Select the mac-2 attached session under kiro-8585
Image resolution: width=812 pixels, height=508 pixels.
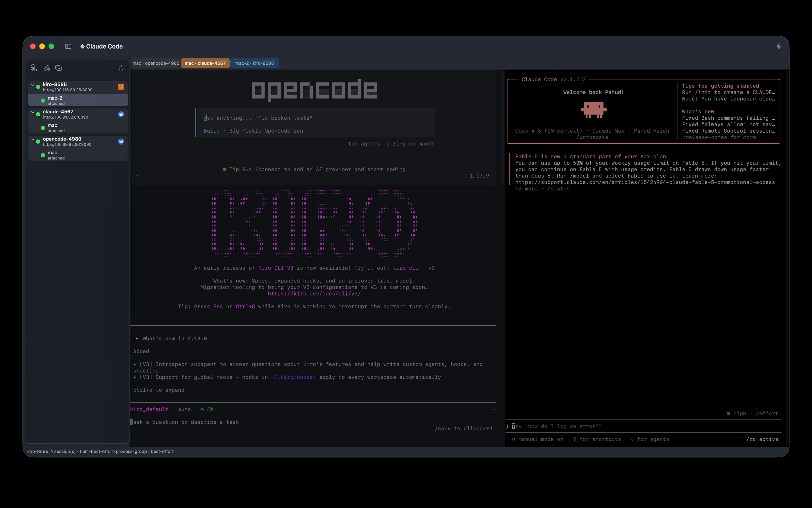click(x=78, y=100)
